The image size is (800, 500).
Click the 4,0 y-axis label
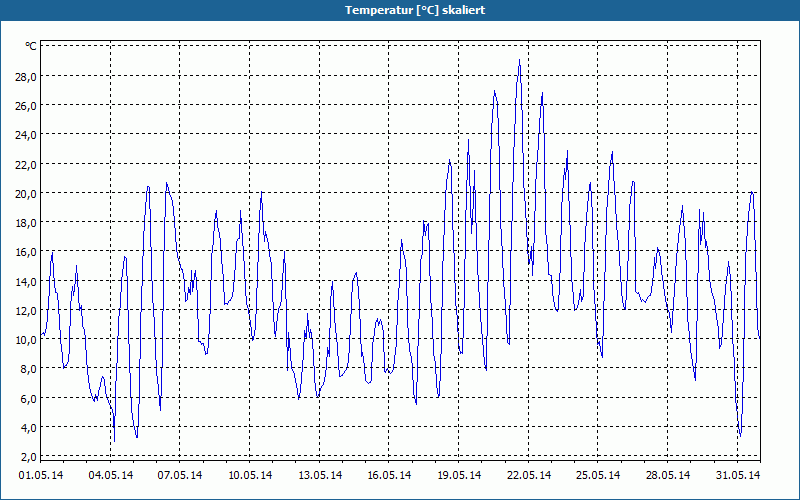29,427
